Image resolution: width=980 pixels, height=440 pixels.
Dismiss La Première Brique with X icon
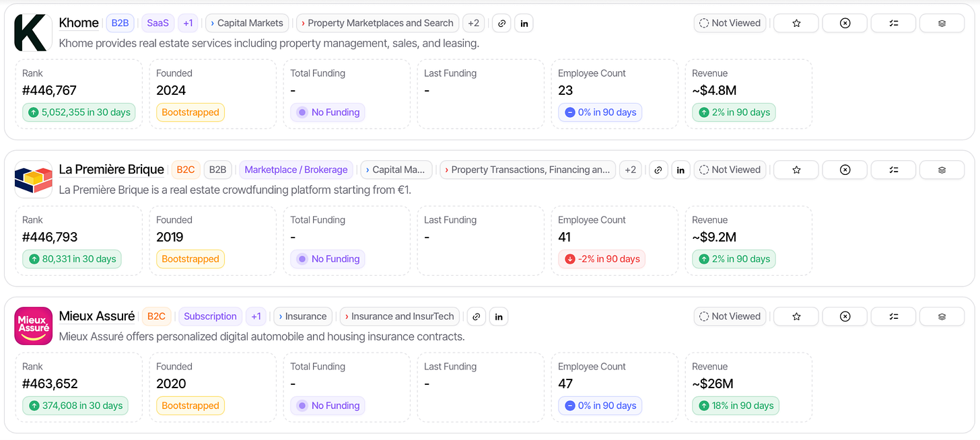pyautogui.click(x=845, y=170)
